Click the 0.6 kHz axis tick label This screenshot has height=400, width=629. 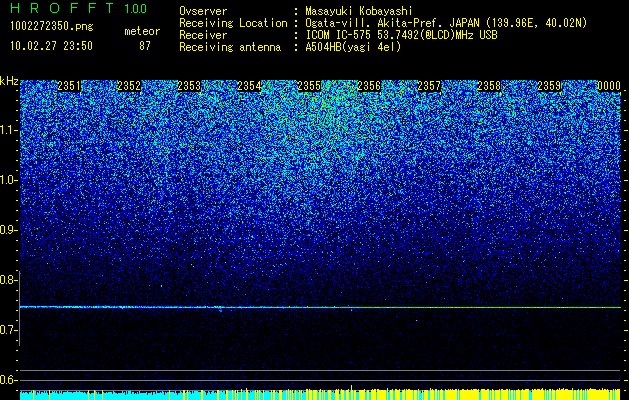coord(7,380)
